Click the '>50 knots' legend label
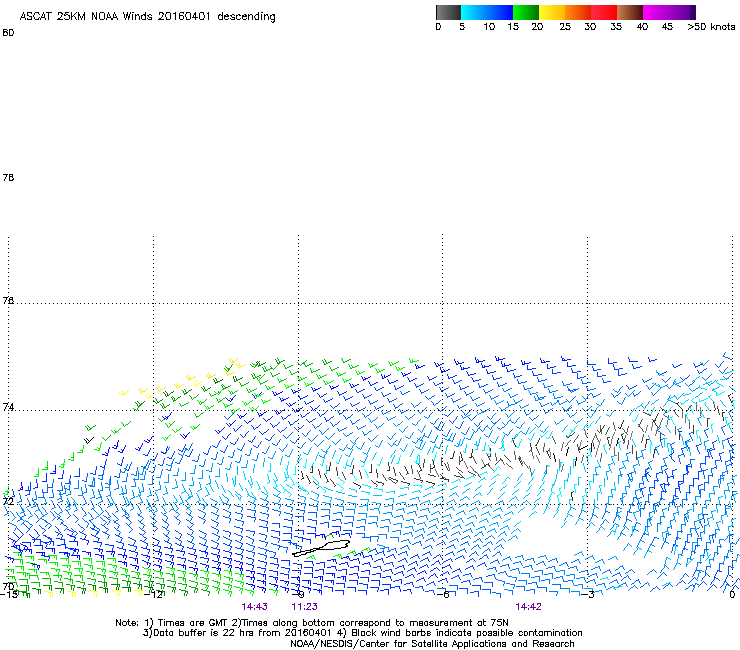 coord(711,27)
